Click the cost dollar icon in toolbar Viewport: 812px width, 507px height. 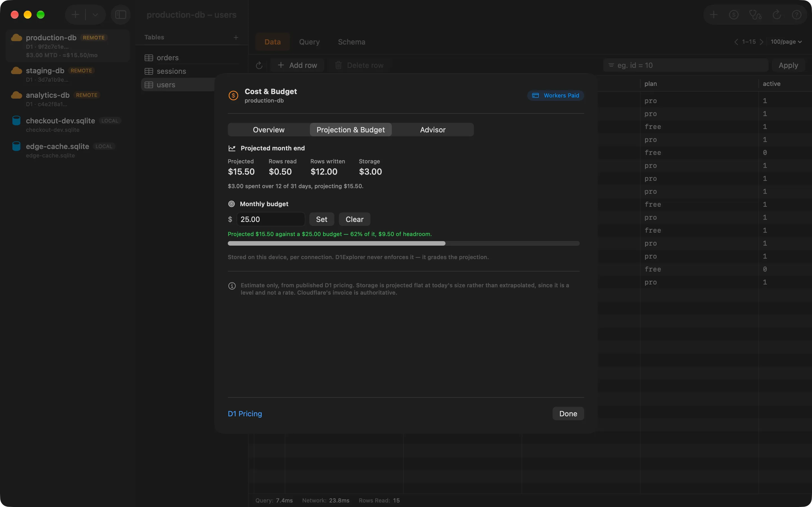pyautogui.click(x=734, y=15)
